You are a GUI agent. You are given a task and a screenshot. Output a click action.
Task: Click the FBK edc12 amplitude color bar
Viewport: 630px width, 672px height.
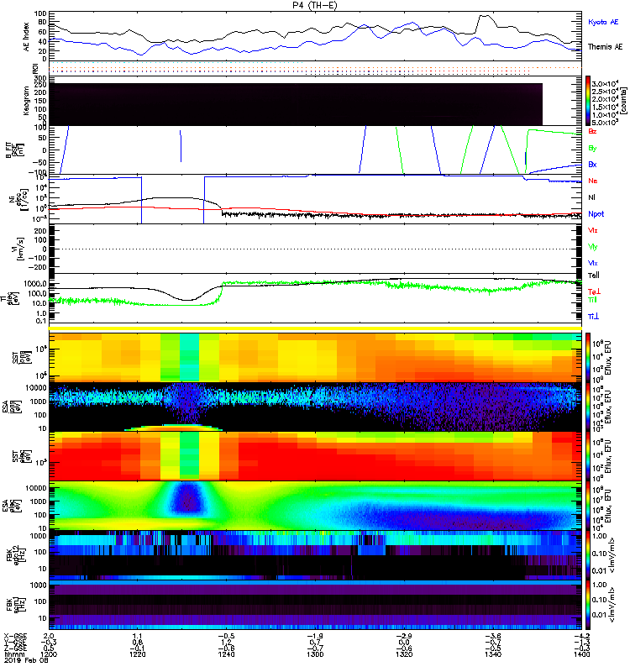[x=588, y=555]
